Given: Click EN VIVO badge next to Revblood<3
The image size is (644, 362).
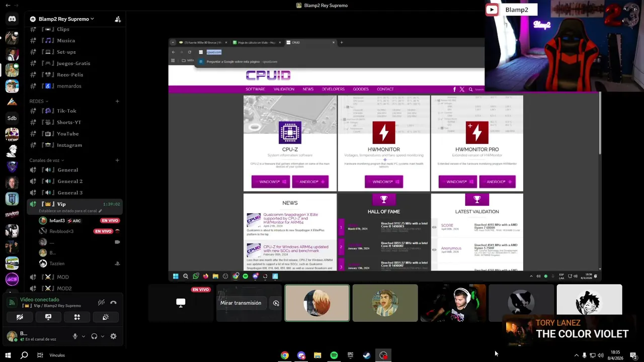Looking at the screenshot, I should click(x=103, y=231).
